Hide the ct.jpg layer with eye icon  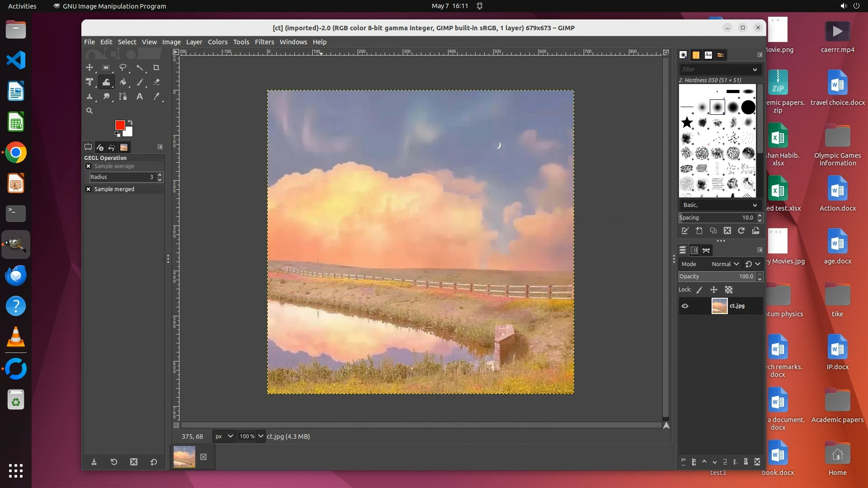(685, 306)
